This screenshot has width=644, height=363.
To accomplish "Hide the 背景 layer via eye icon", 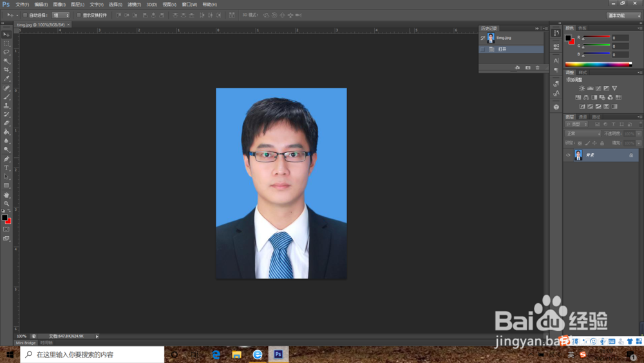I will 568,155.
